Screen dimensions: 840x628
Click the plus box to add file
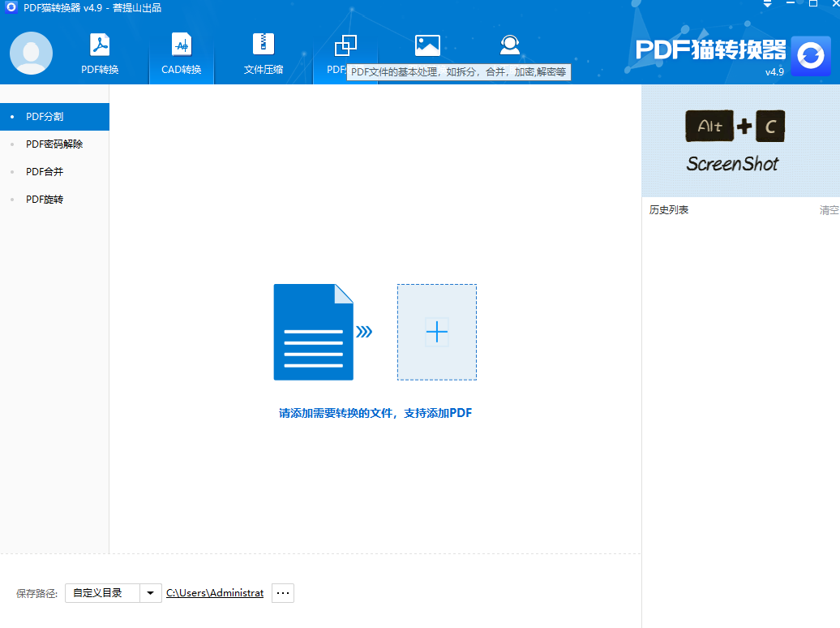click(436, 332)
